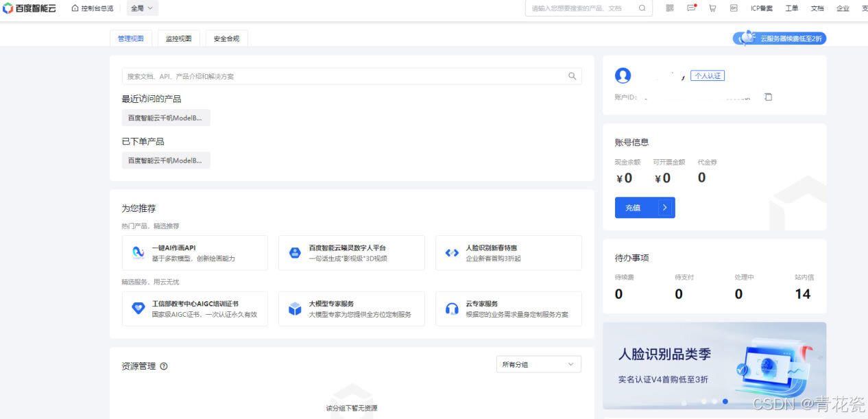The height and width of the screenshot is (419, 868).
Task: Expand the 所有分组 dropdown
Action: (x=538, y=364)
